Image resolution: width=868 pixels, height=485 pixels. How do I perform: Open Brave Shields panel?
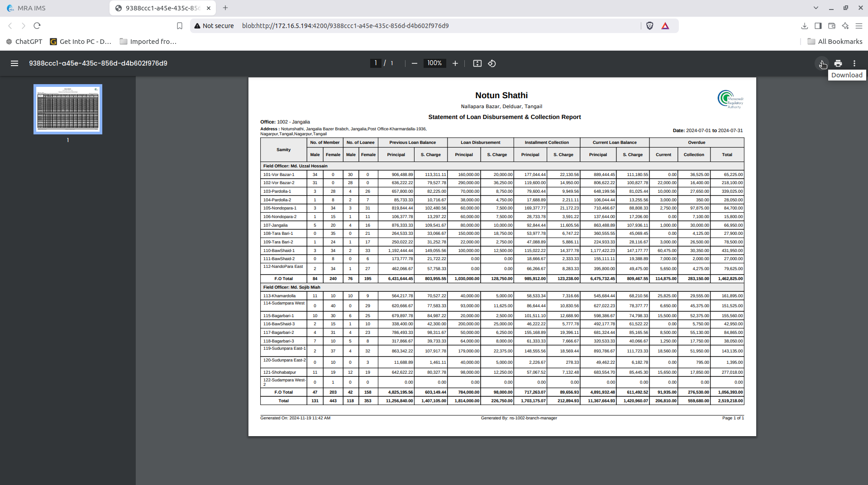pyautogui.click(x=650, y=26)
